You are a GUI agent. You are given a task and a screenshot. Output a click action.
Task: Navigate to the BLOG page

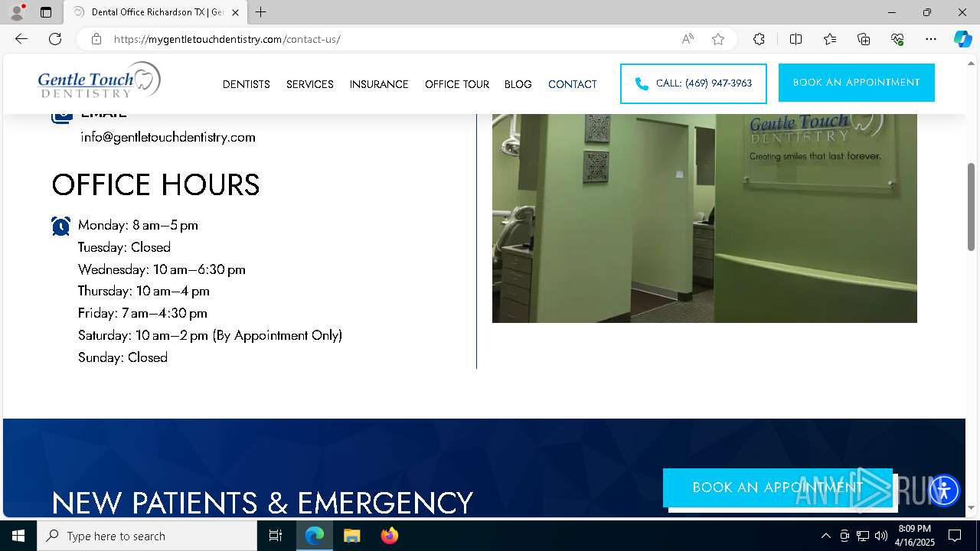point(518,84)
